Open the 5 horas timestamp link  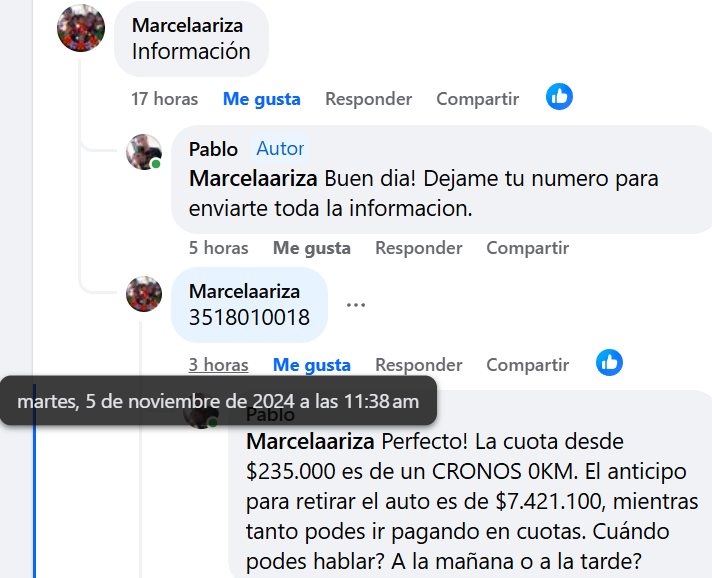pos(218,248)
